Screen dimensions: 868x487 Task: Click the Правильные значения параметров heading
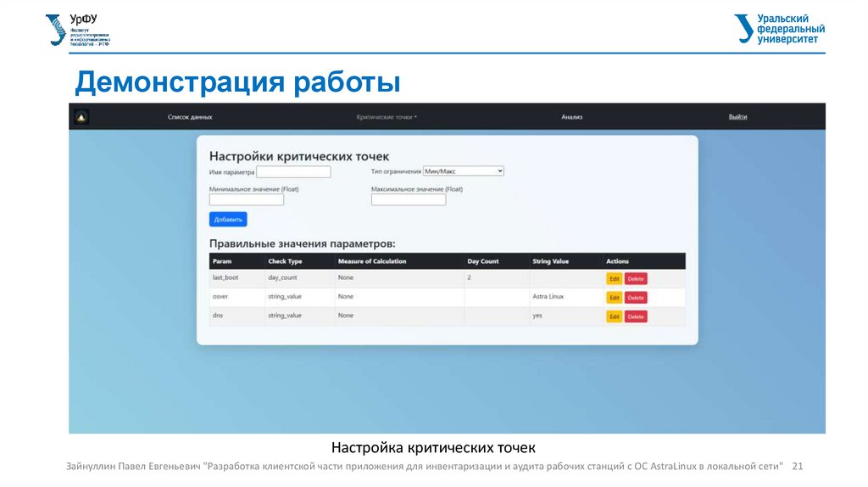303,243
